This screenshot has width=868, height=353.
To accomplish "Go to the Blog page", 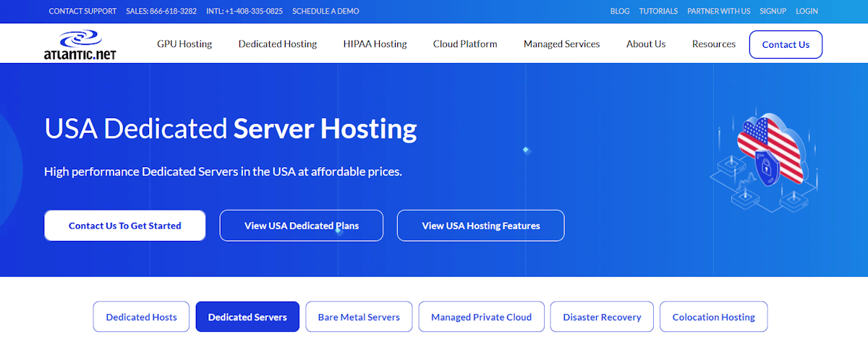I will point(620,11).
